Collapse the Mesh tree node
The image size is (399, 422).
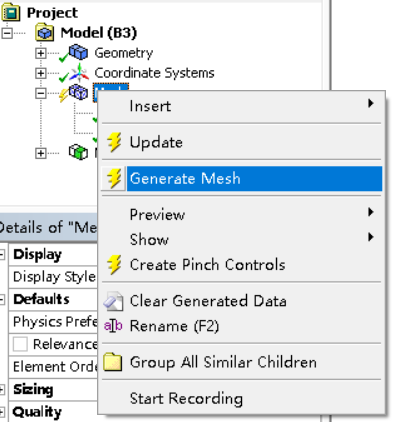[x=40, y=93]
